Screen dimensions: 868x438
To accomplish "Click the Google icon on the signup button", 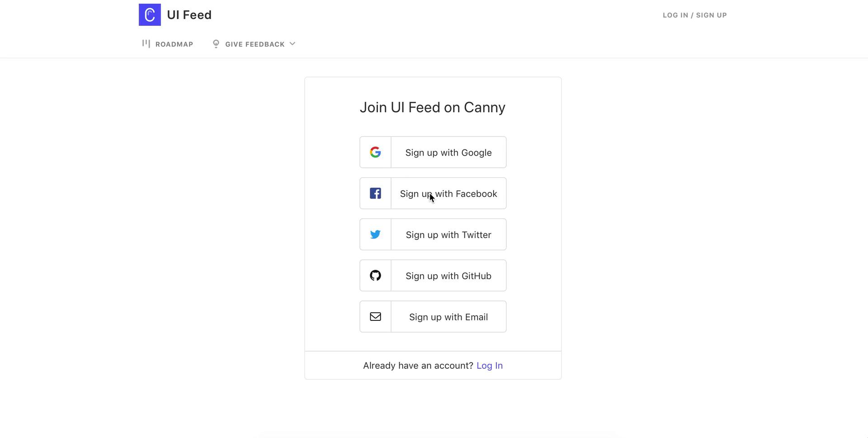I will [x=376, y=152].
